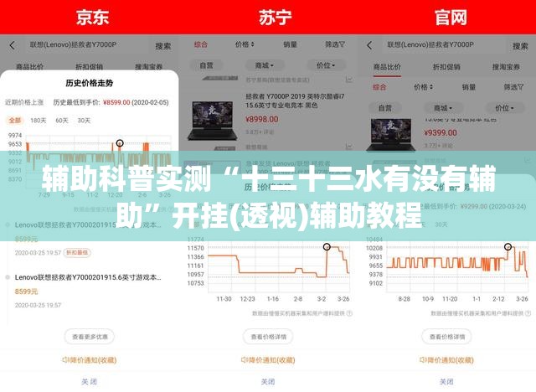The image size is (536, 392).
Task: Tap the info icon under the 苏宁 chart
Action: tap(349, 313)
